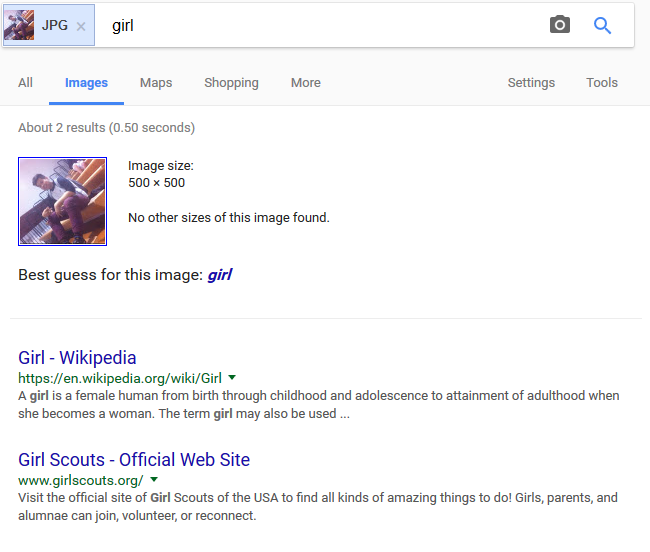Open the Tools options

(601, 82)
